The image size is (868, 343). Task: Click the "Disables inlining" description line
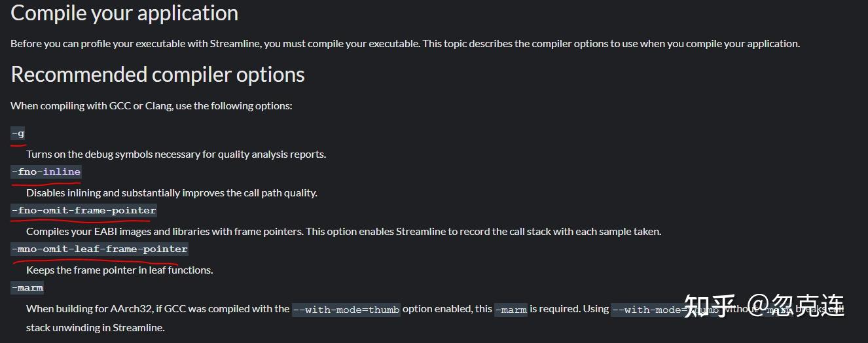click(172, 193)
